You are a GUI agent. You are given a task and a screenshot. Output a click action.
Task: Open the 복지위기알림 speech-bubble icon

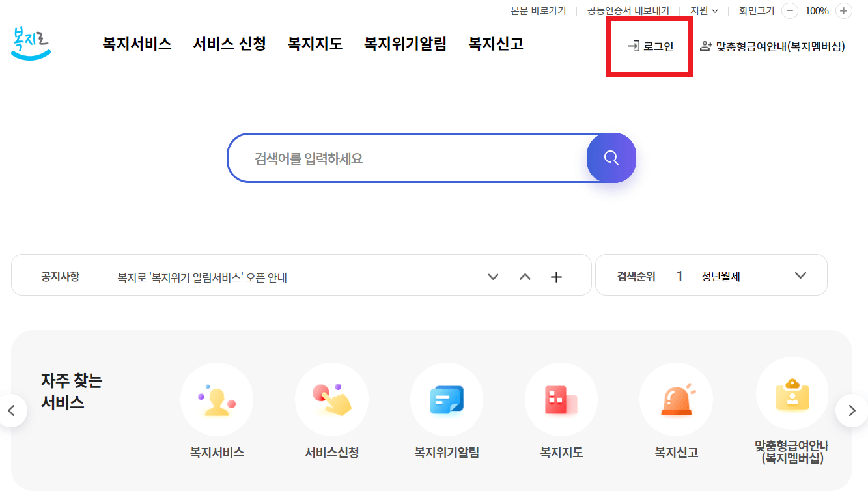[x=446, y=399]
